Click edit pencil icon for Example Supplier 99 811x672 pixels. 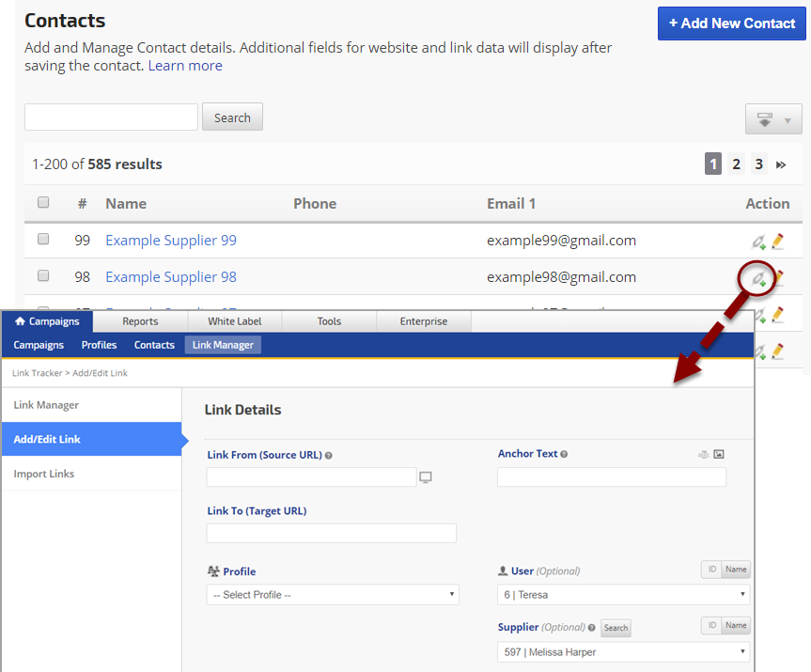[x=777, y=242]
